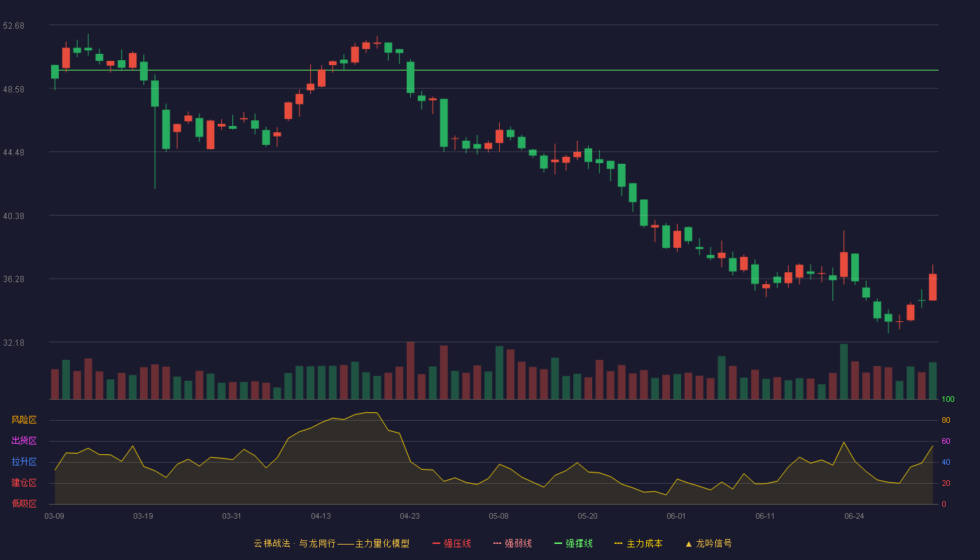
Task: Click the 云梯战法 主力量化模型 title text
Action: click(x=332, y=543)
